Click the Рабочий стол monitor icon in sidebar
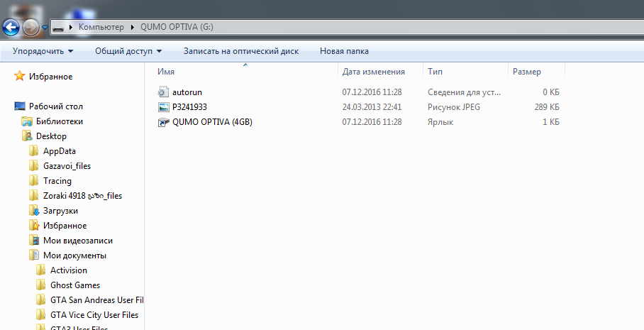644x330 pixels. (20, 106)
